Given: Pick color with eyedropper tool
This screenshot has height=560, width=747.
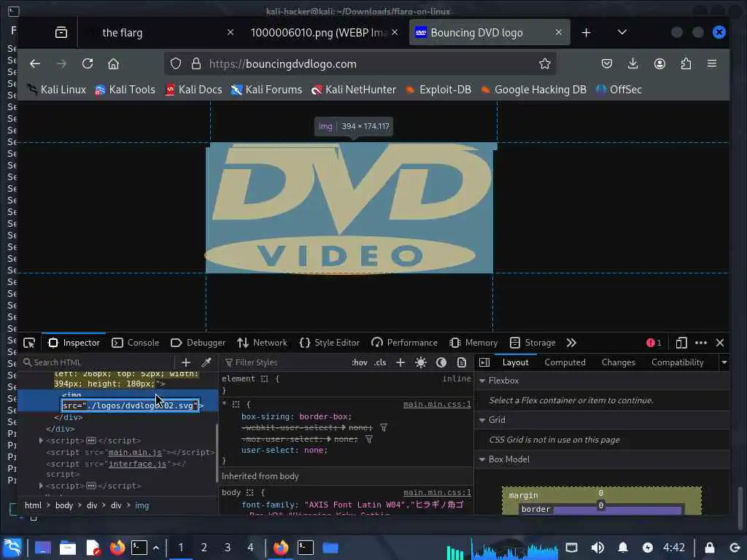Looking at the screenshot, I should [x=206, y=362].
